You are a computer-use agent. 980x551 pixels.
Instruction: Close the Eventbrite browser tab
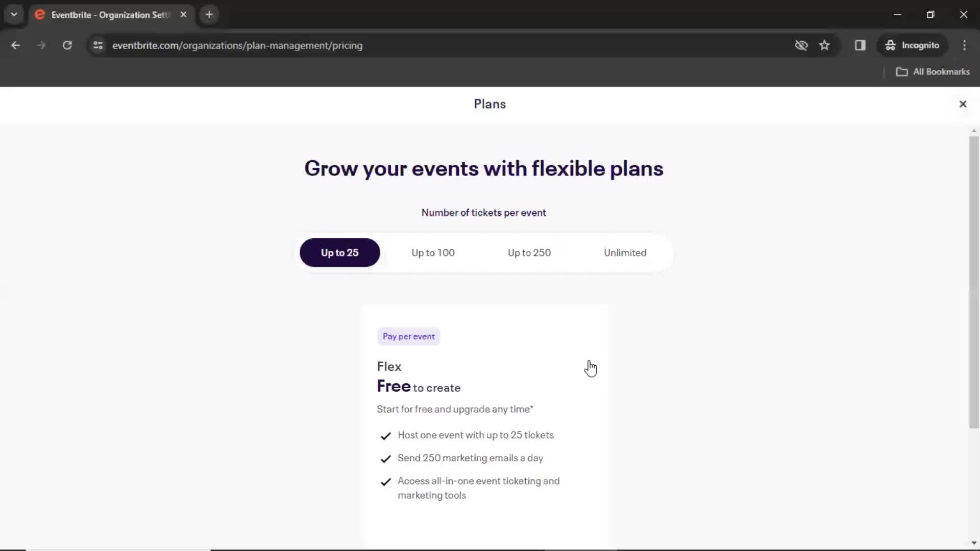[183, 15]
